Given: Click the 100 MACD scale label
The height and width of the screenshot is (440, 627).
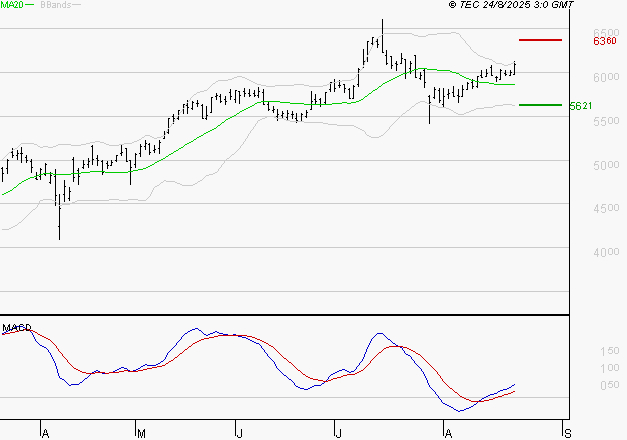Looking at the screenshot, I should point(610,368).
